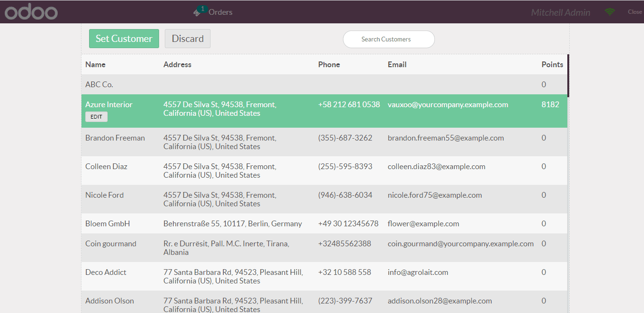The image size is (644, 313).
Task: Click the Odoo logo
Action: (31, 12)
